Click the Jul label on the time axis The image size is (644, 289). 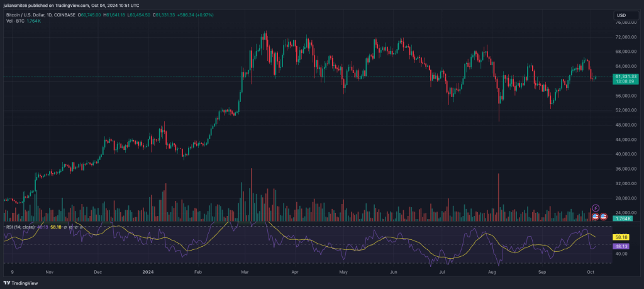pos(442,272)
